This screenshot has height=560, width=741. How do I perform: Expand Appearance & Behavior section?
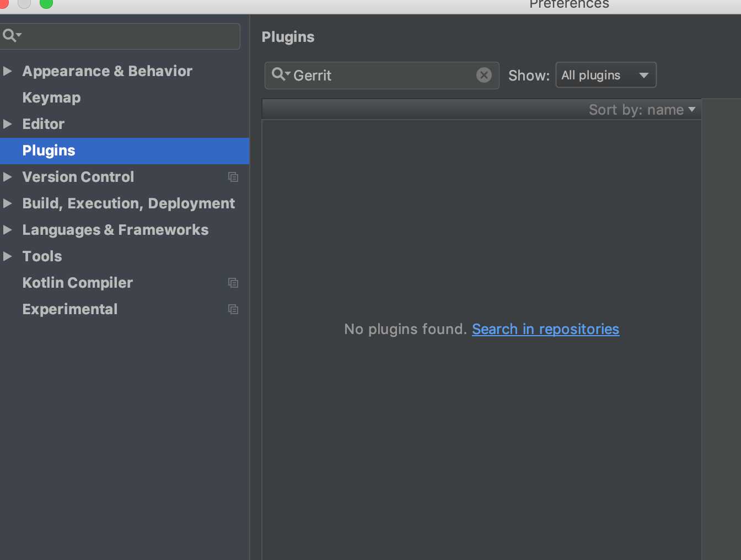click(8, 71)
